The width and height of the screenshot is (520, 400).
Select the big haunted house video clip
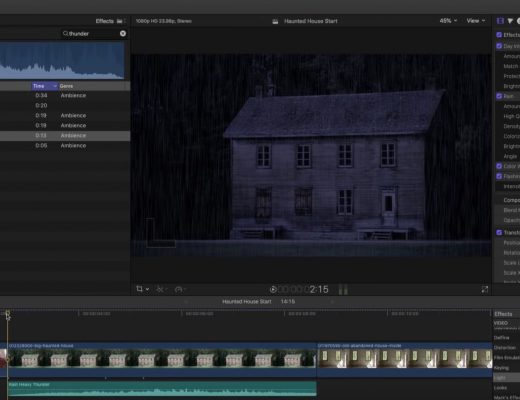pyautogui.click(x=162, y=360)
